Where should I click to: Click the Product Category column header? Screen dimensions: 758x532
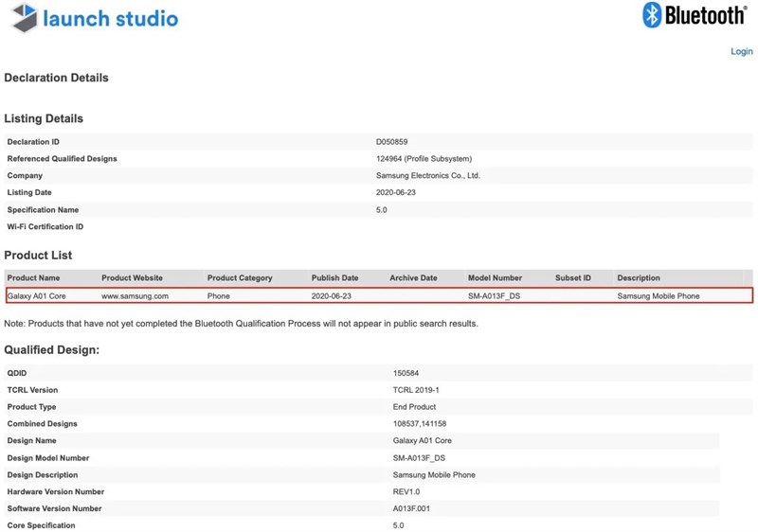[x=240, y=278]
